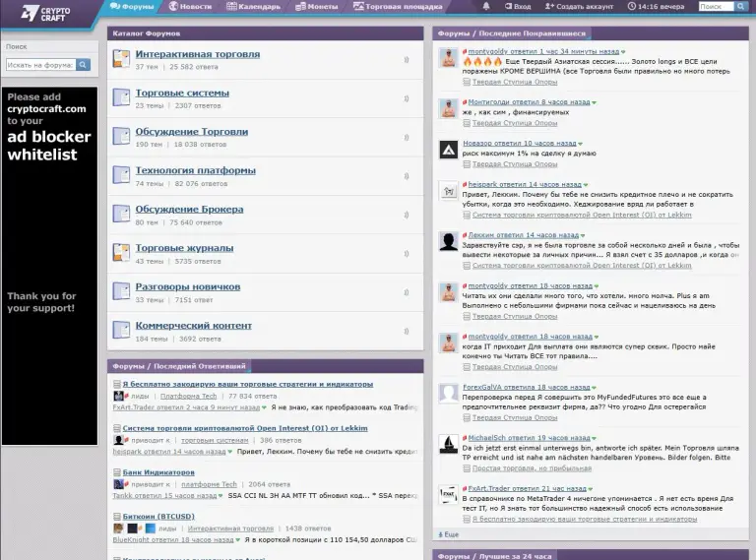Focus the top-right Поиск search field
The image size is (756, 560).
point(716,6)
